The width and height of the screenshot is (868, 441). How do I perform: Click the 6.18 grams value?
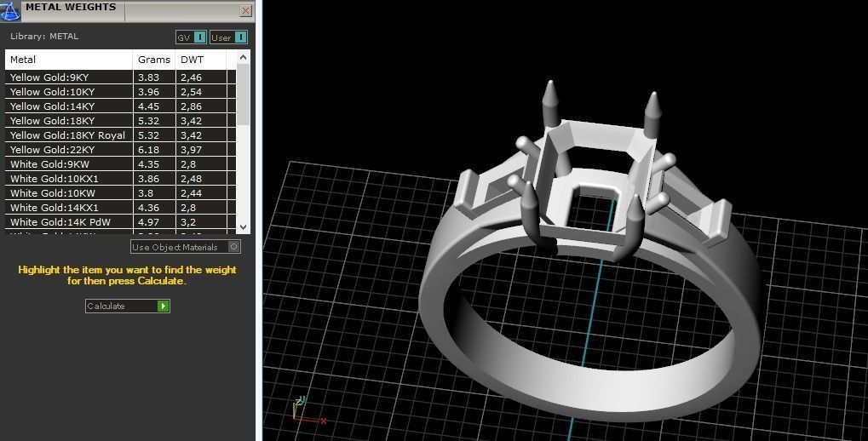148,149
